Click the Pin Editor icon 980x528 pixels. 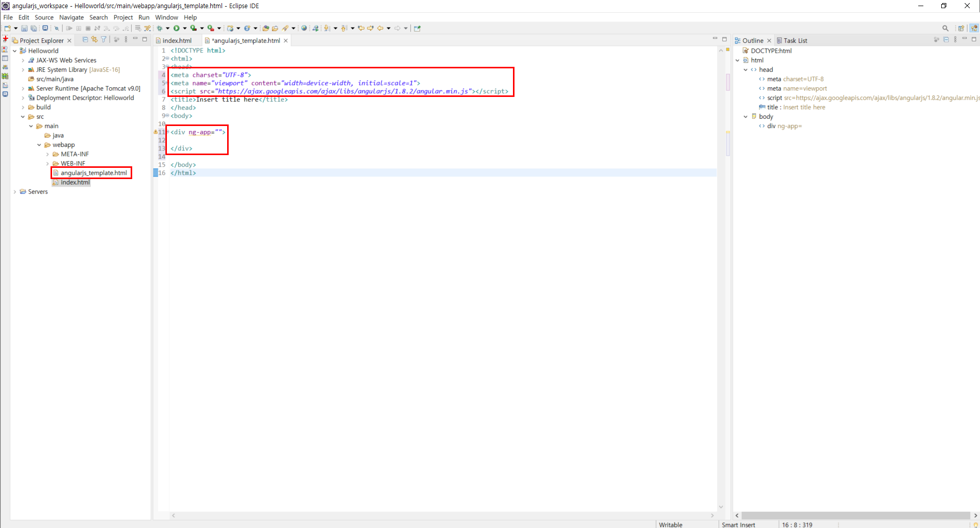(x=418, y=29)
